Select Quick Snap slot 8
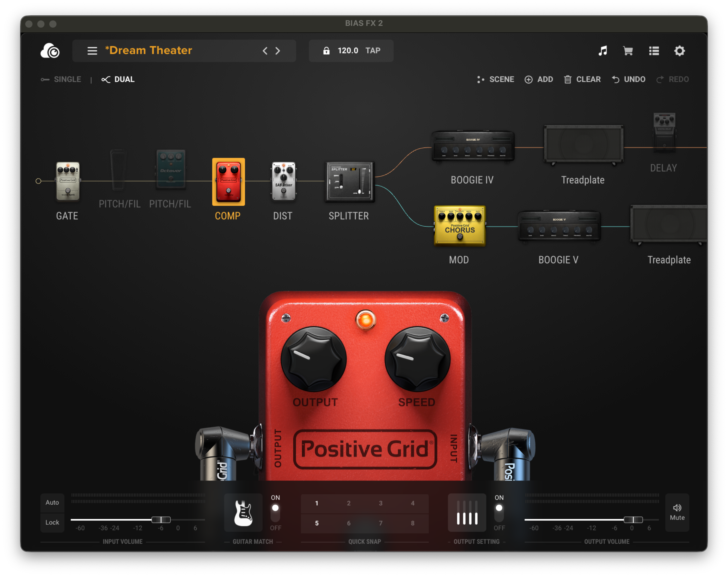 pos(413,523)
